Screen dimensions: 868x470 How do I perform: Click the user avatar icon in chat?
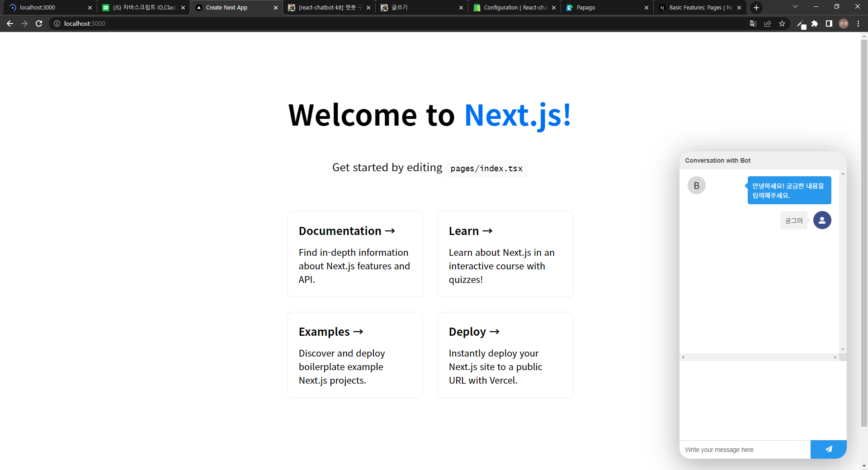coord(822,220)
